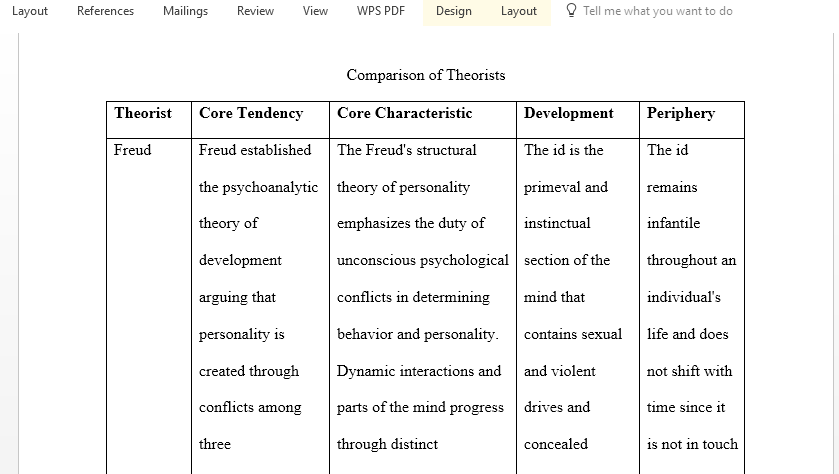Viewport: 839px width, 474px height.
Task: Click the text 'conflicts among'
Action: [250, 408]
